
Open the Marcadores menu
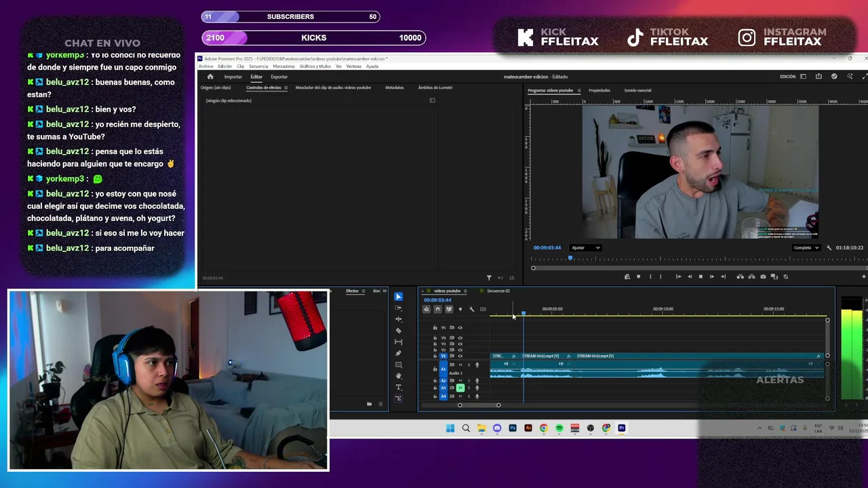tap(284, 66)
